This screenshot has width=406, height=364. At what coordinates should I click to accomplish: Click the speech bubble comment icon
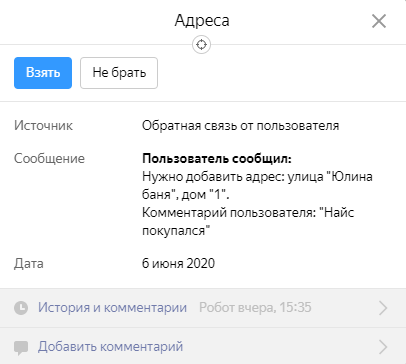[21, 348]
